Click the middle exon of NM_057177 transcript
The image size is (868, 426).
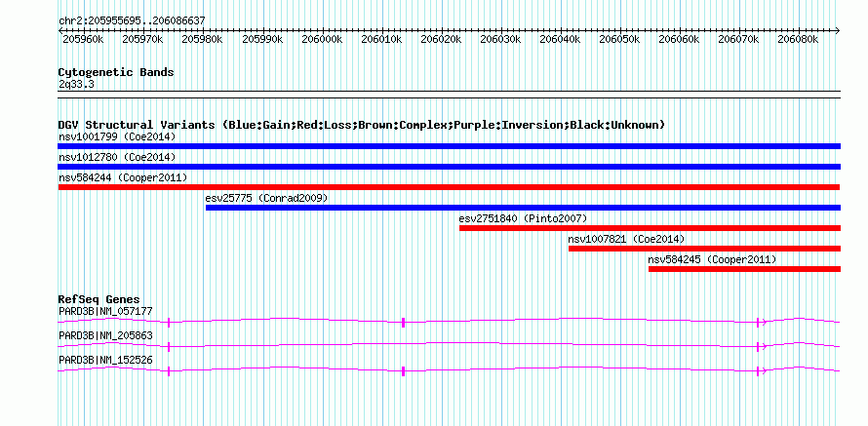[x=403, y=323]
